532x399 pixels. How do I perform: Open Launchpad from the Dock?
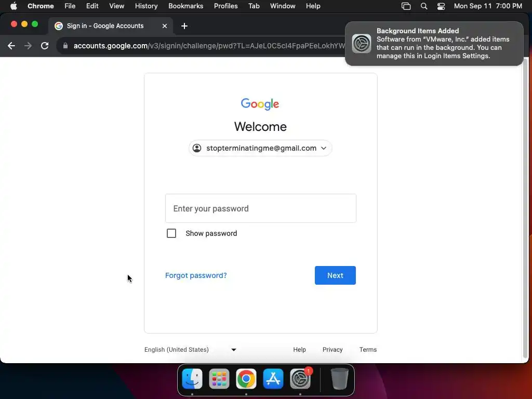tap(219, 379)
